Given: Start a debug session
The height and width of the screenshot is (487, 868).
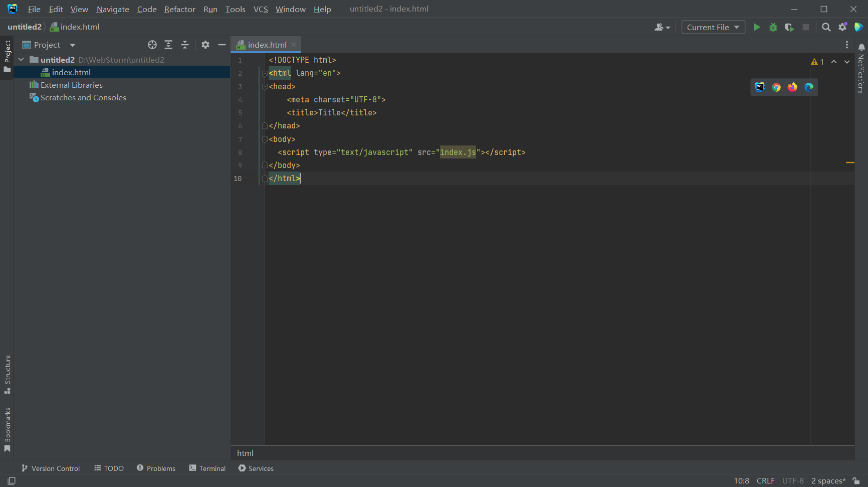Looking at the screenshot, I should coord(773,27).
